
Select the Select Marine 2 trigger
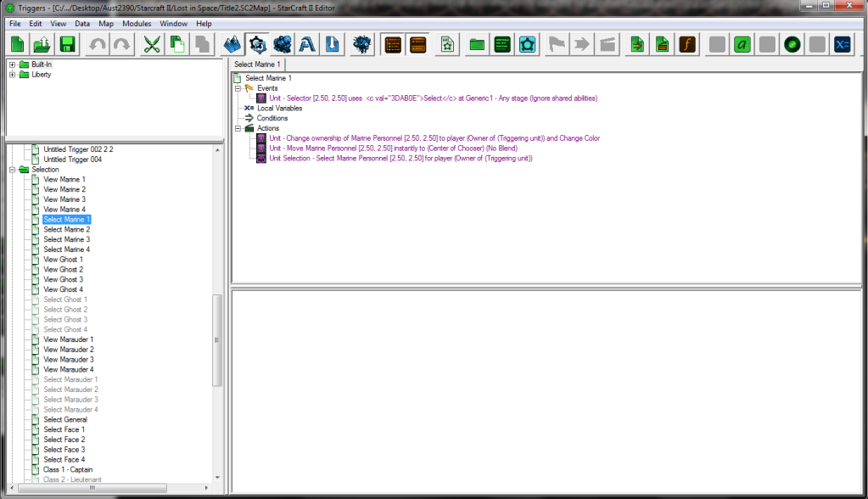[x=66, y=229]
